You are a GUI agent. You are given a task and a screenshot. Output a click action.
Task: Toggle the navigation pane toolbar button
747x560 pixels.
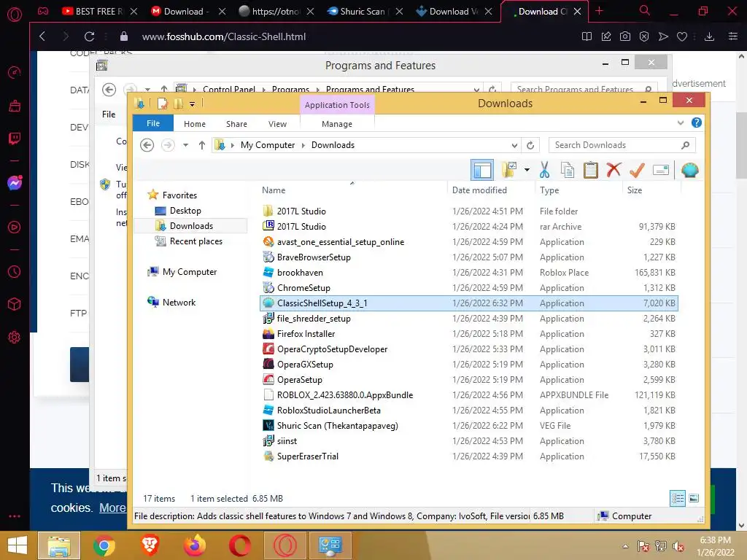(481, 170)
